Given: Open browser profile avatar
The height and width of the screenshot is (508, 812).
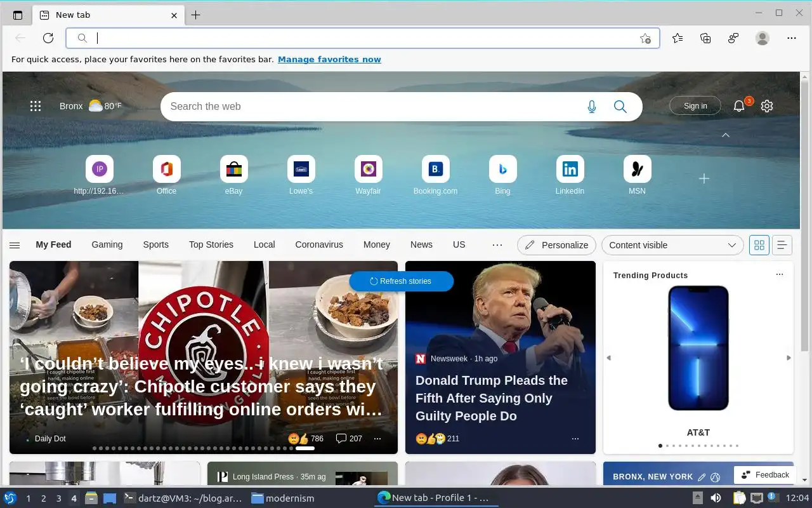Looking at the screenshot, I should pyautogui.click(x=763, y=38).
